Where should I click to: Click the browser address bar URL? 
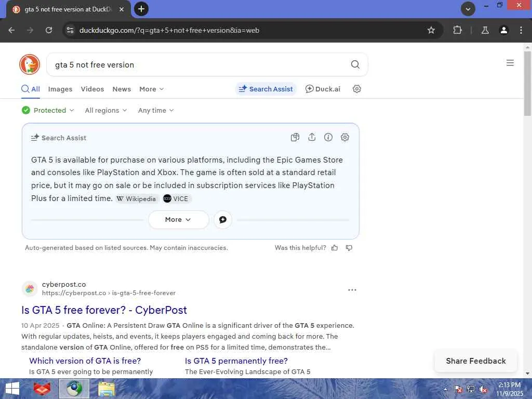coord(169,30)
